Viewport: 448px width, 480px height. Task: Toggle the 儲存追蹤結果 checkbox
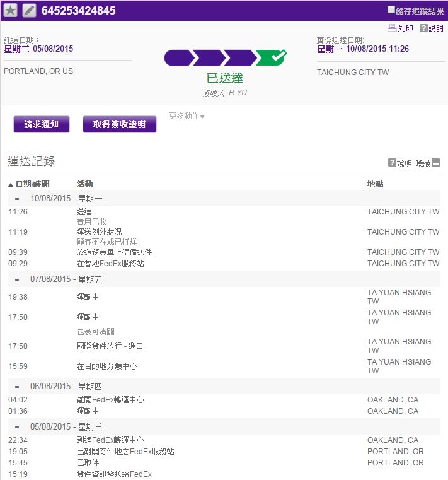[x=391, y=9]
